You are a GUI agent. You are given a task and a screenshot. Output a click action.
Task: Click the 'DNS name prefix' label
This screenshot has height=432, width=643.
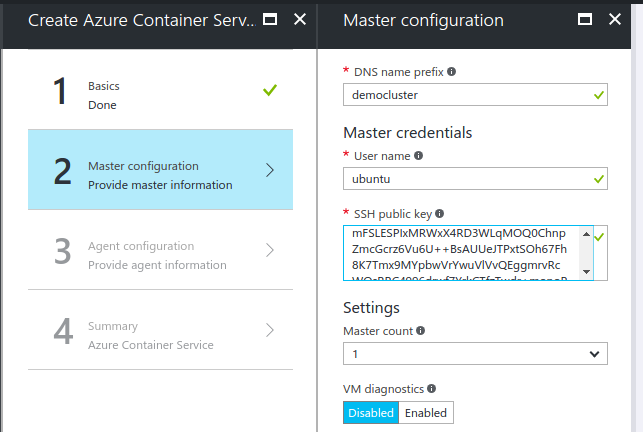(399, 72)
